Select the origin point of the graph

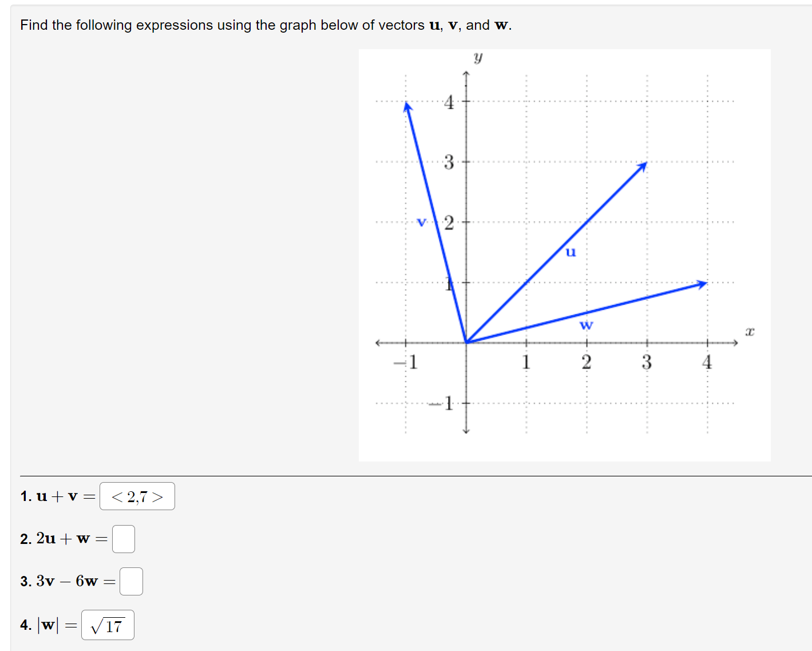click(x=466, y=342)
